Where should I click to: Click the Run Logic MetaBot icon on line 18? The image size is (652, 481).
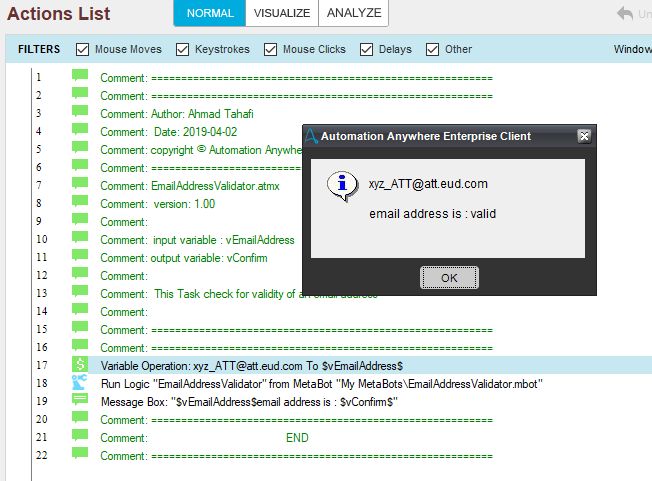tap(79, 382)
